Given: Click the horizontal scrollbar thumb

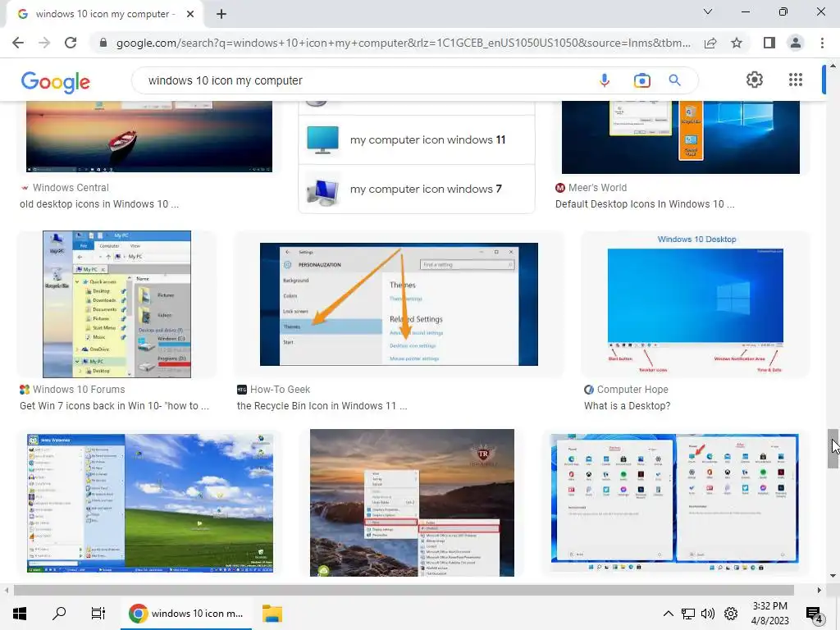Looking at the screenshot, I should pyautogui.click(x=404, y=590).
